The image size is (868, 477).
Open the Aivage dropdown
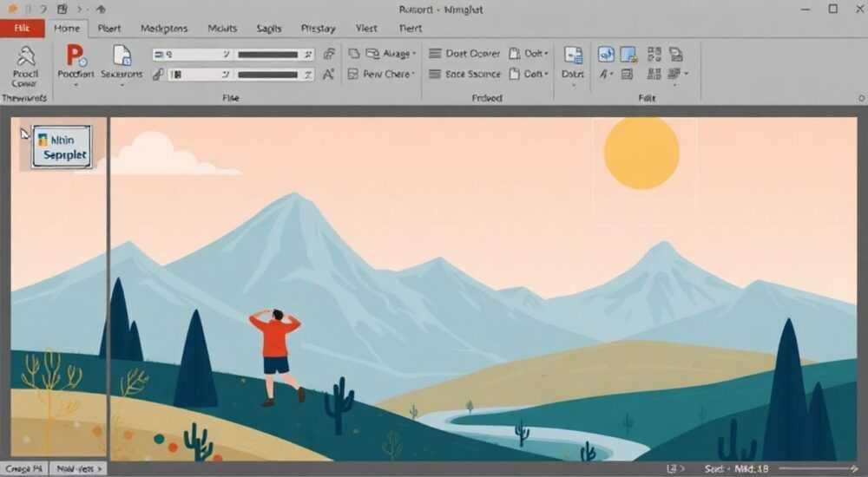391,54
